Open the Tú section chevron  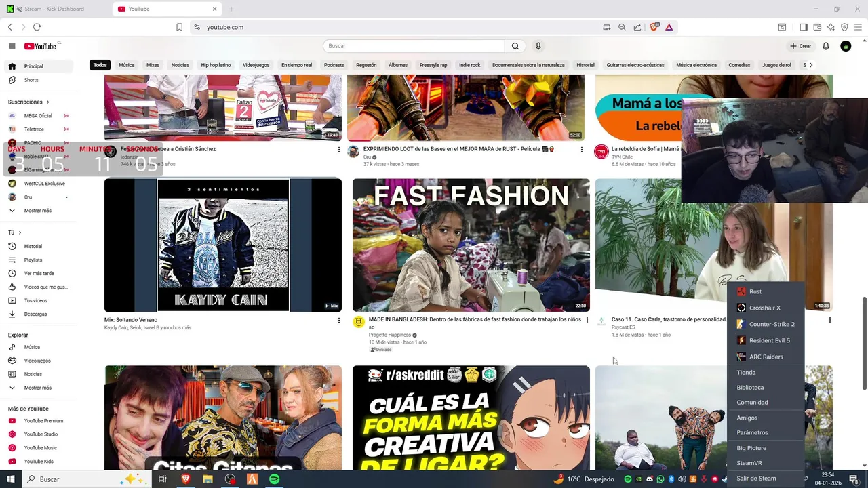(20, 232)
